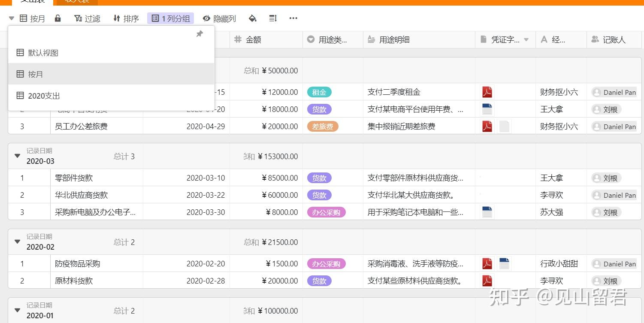Pin the view list panel
Viewport: 644px width, 323px height.
(x=200, y=34)
